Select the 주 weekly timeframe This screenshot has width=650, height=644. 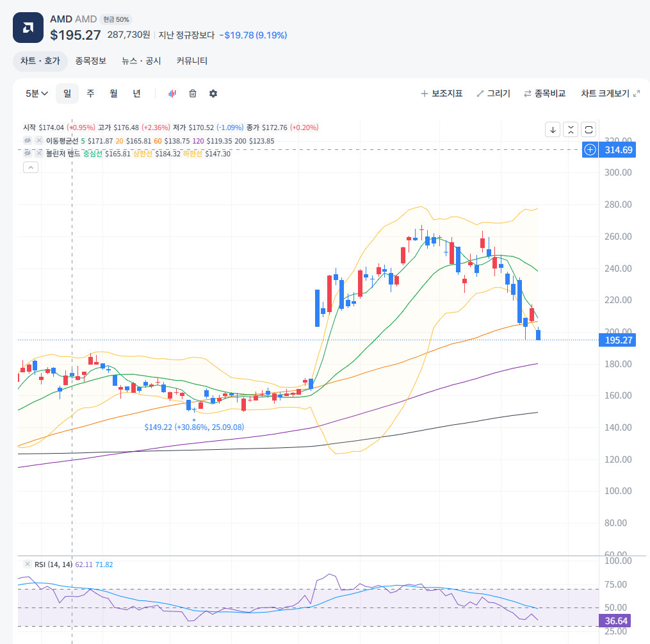click(90, 94)
